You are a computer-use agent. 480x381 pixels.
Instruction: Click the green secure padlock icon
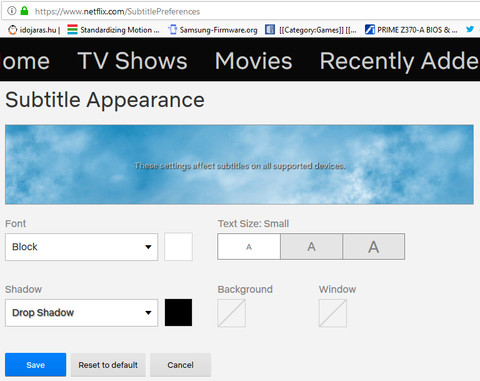click(x=24, y=11)
